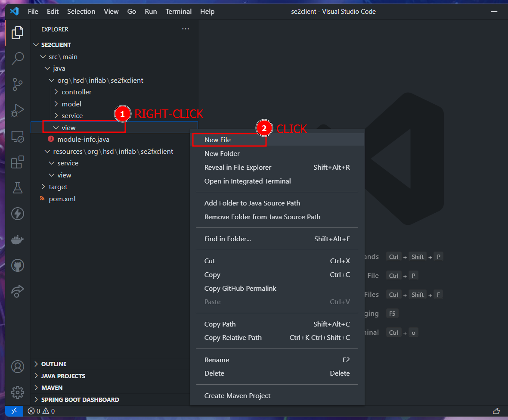Open the Terminal menu
Viewport: 508px width, 420px height.
point(179,11)
